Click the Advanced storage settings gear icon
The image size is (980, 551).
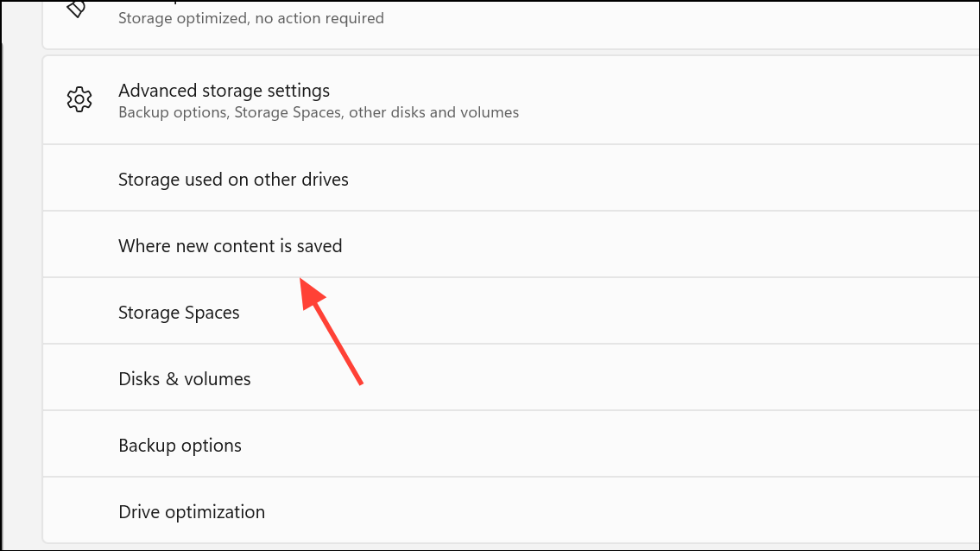pyautogui.click(x=79, y=99)
